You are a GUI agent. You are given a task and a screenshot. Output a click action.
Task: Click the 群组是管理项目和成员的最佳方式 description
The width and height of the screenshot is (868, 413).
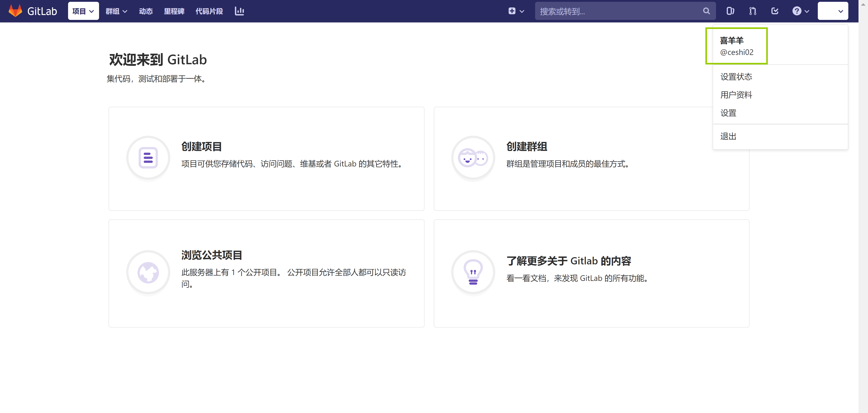[568, 164]
